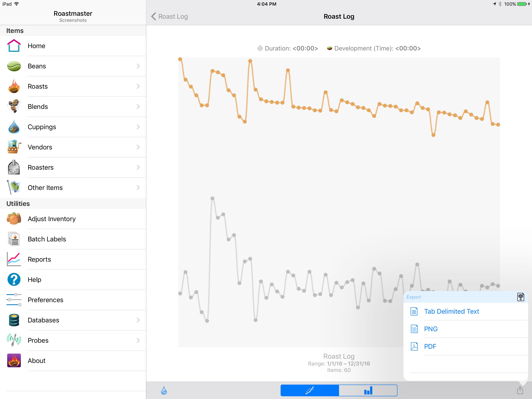Open Beans via its green bean icon
This screenshot has height=399, width=532.
point(14,66)
